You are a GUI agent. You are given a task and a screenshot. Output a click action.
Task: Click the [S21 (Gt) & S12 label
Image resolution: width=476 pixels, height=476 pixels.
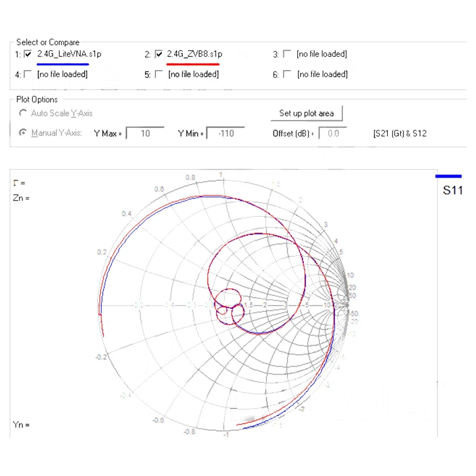pos(400,133)
